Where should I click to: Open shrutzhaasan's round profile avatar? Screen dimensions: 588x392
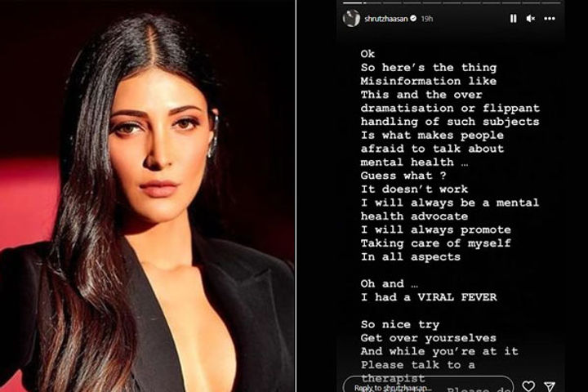point(351,18)
